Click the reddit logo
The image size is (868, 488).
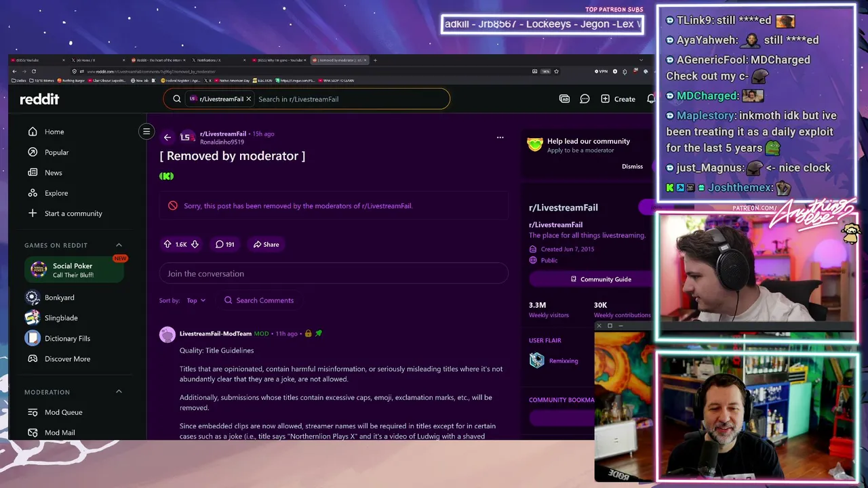pyautogui.click(x=39, y=99)
